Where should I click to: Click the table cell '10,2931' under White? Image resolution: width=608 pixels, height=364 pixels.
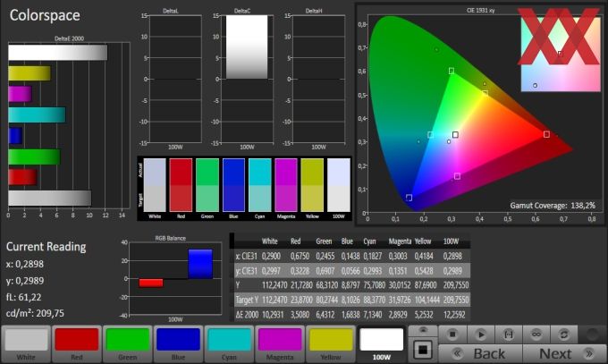pyautogui.click(x=273, y=315)
